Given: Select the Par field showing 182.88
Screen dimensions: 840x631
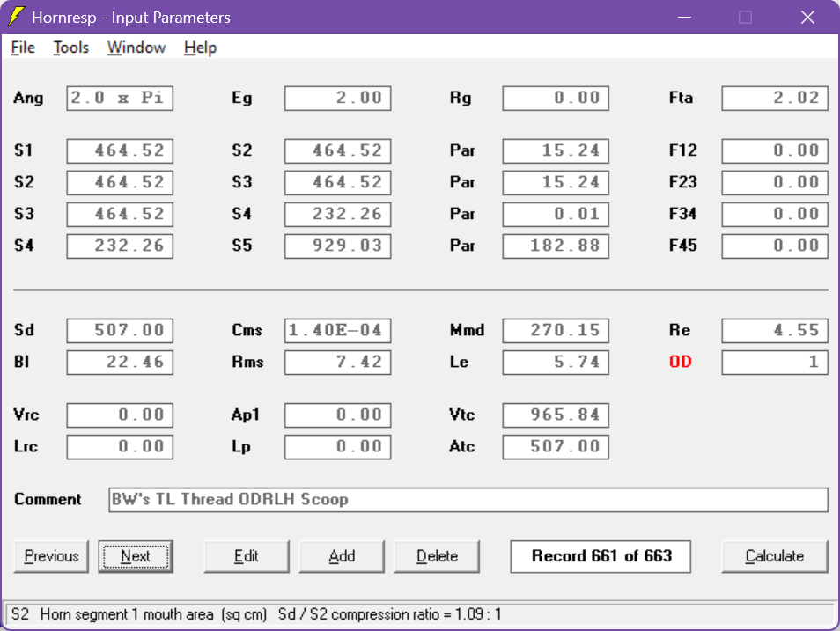Looking at the screenshot, I should click(556, 246).
